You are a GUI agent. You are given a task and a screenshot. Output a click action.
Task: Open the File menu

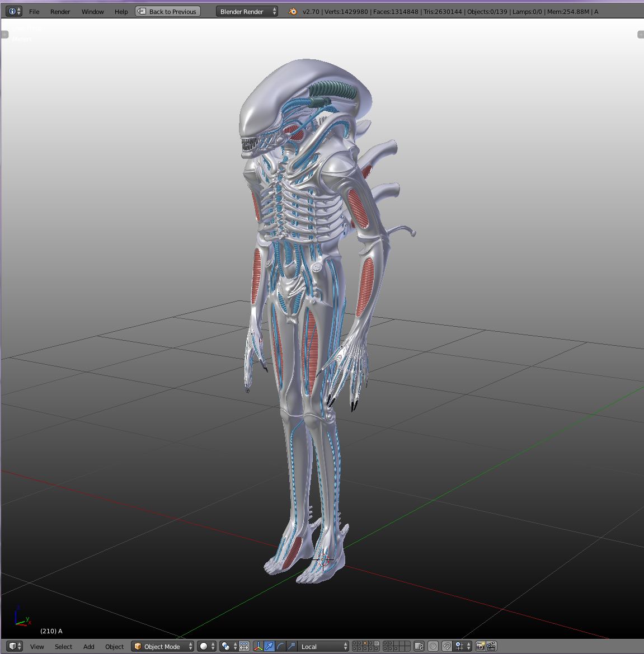[x=34, y=12]
